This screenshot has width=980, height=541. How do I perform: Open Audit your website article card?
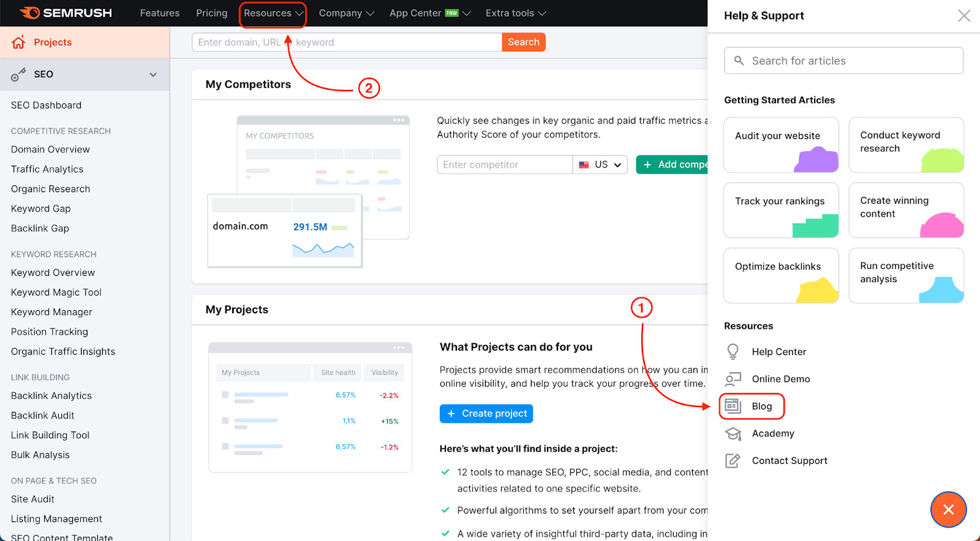coord(781,145)
